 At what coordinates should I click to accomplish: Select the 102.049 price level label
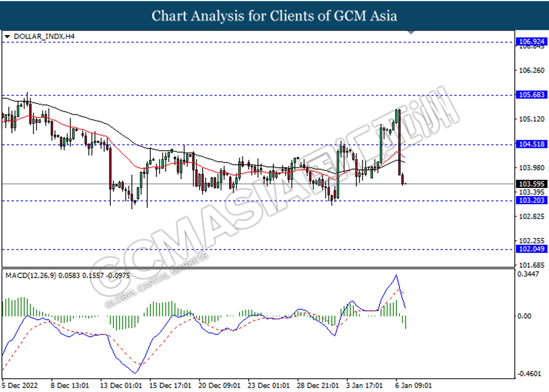click(531, 249)
